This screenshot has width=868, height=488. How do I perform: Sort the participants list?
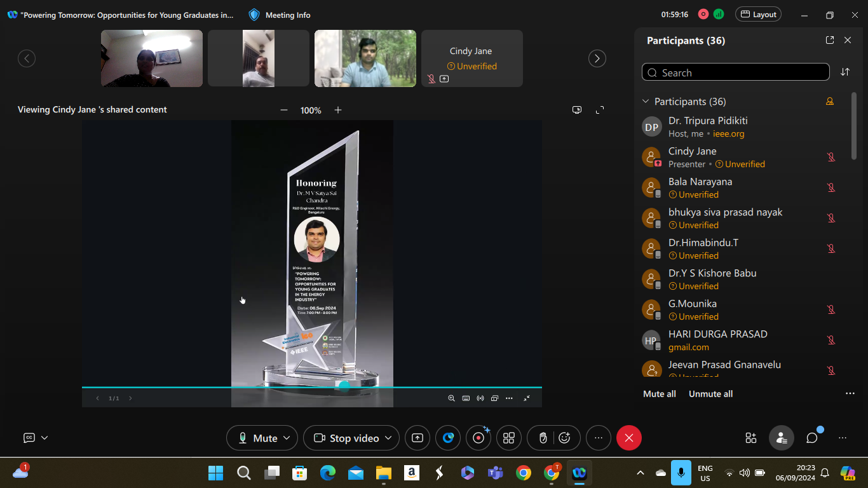pyautogui.click(x=844, y=72)
